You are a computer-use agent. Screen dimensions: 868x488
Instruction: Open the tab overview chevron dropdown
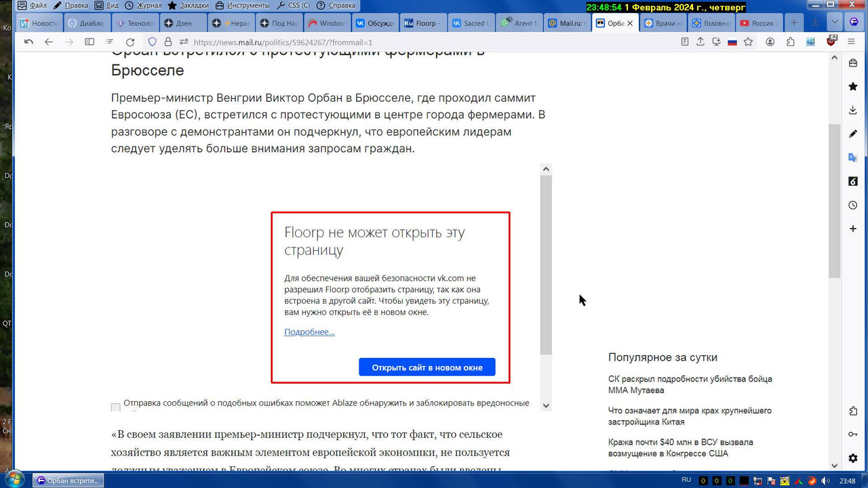[x=835, y=21]
